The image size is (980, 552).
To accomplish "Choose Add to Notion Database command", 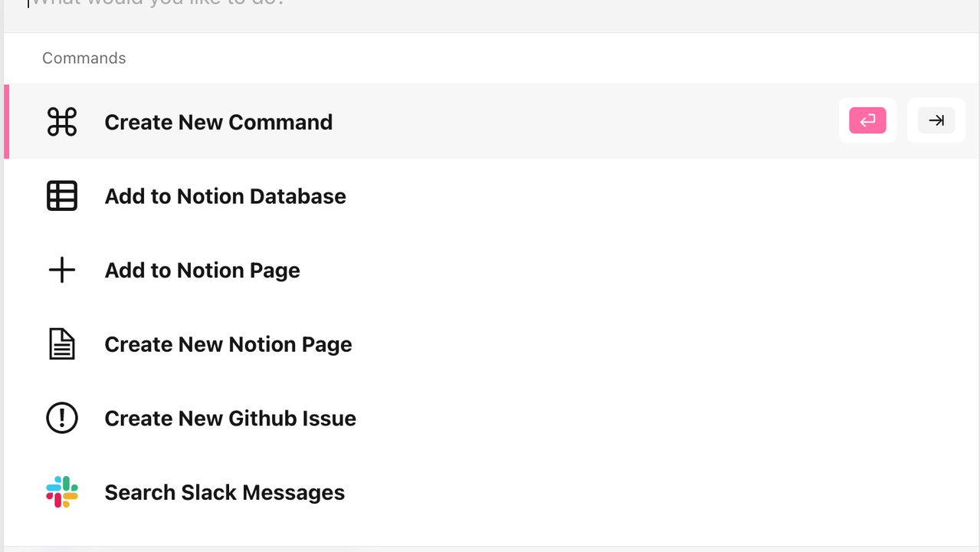I will point(491,196).
